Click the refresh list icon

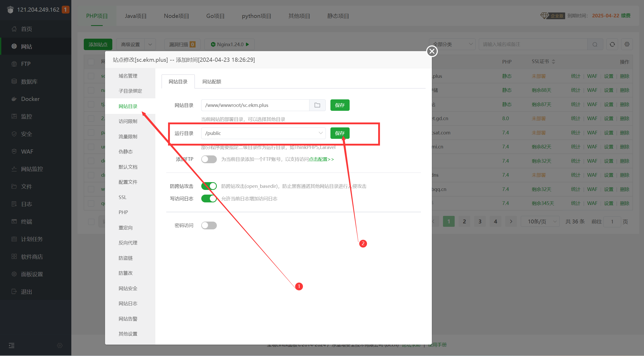pos(612,44)
